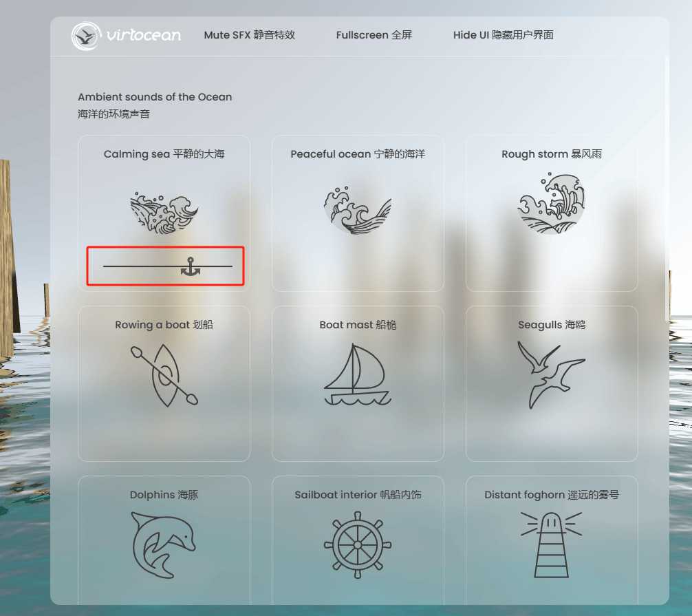This screenshot has height=616, width=692.
Task: Select the Boat mast sailboat icon
Action: pos(358,374)
